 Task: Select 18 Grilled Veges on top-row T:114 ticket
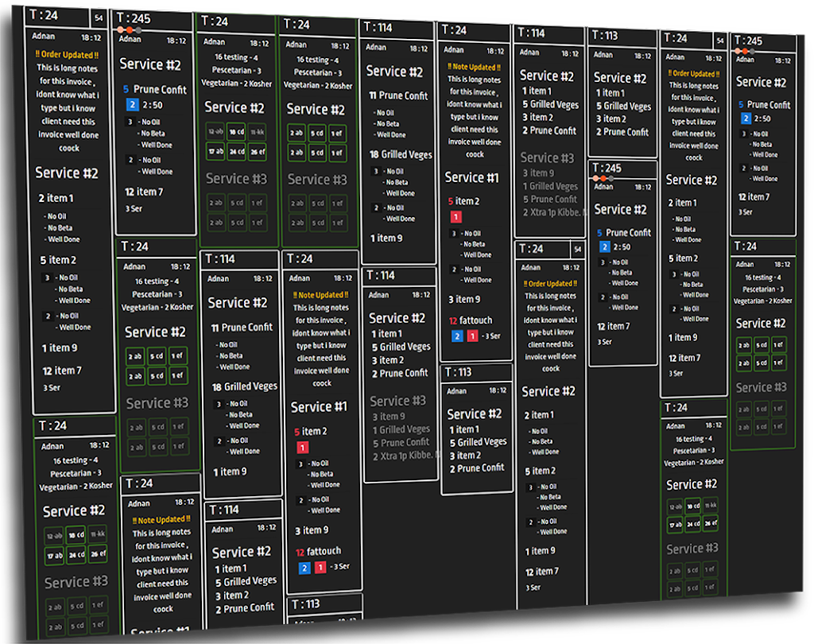coord(401,154)
